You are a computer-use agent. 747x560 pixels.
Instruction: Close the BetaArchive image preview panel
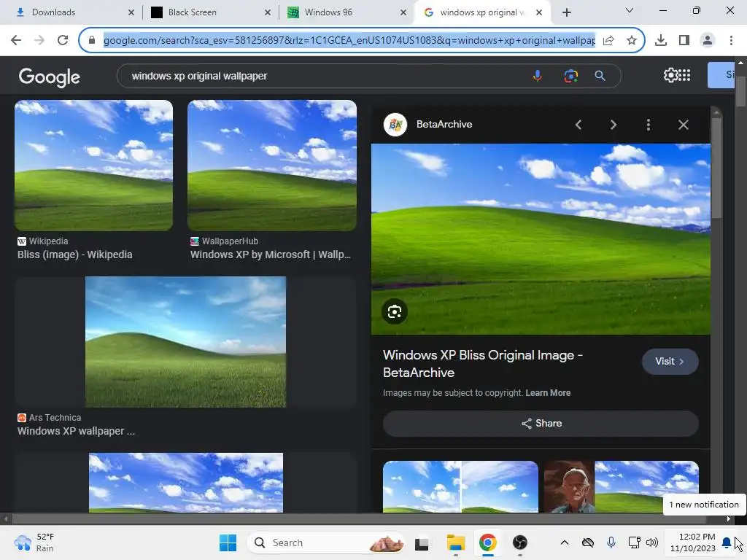click(x=683, y=125)
